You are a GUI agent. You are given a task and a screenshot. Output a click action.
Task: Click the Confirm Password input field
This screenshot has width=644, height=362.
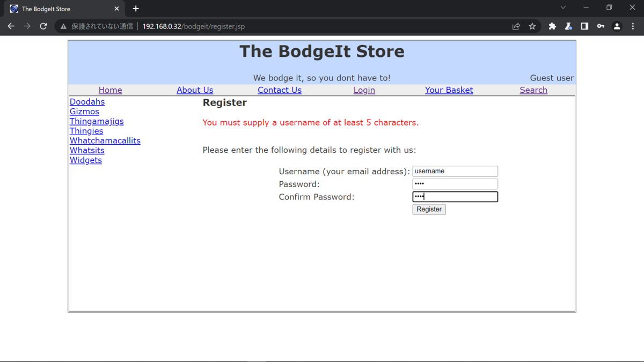(455, 197)
